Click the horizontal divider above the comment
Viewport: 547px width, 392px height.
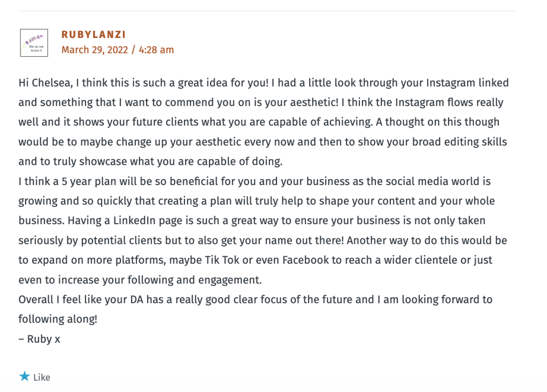(267, 11)
